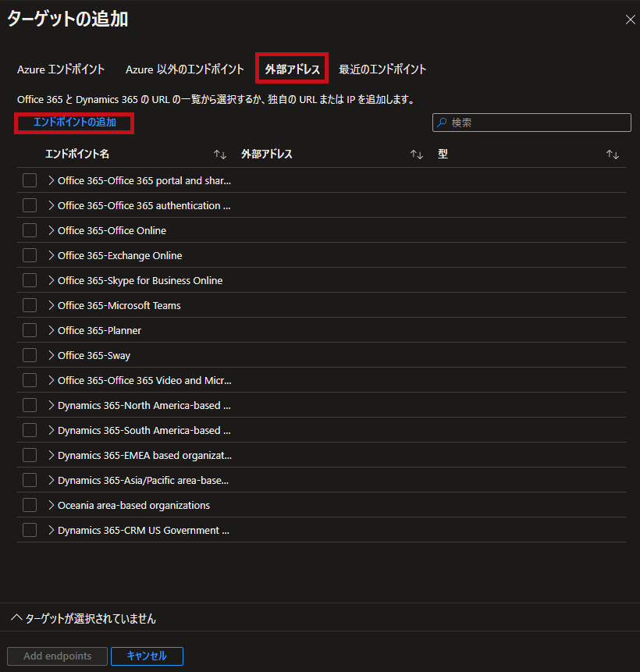
Task: Expand Dynamics 365-EMEA based chevron
Action: pyautogui.click(x=51, y=455)
